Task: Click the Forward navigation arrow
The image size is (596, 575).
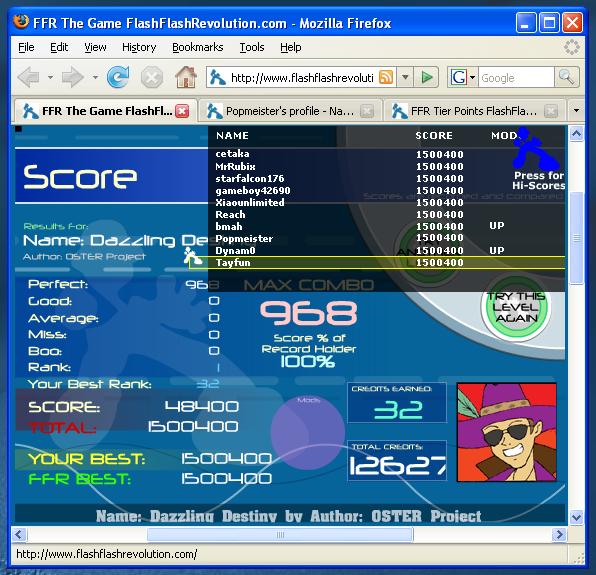Action: coord(72,77)
